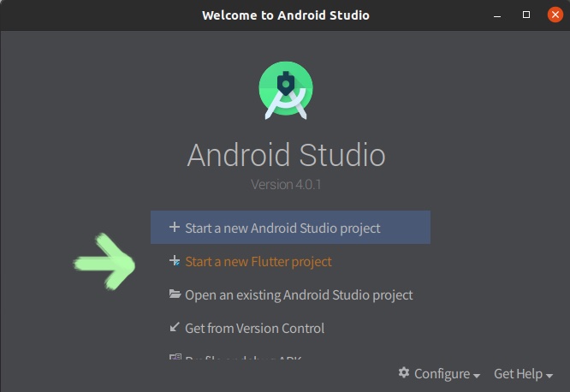Close the Welcome to Android Studio window
The image size is (570, 392).
click(555, 15)
